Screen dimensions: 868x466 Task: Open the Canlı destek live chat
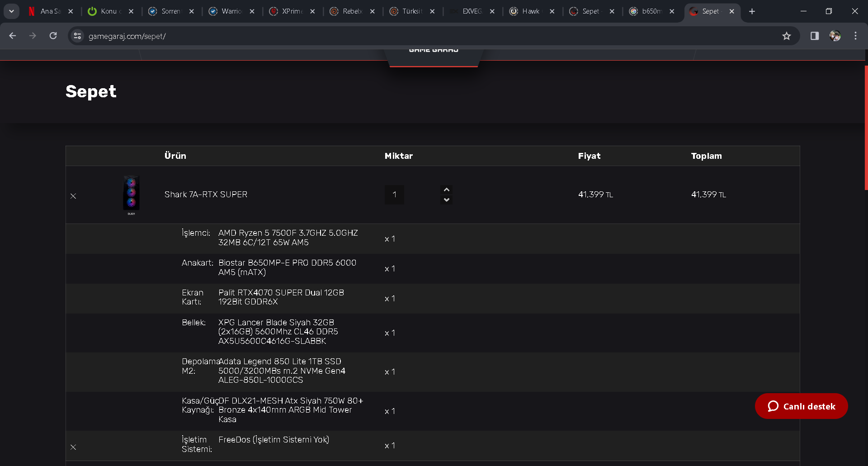(801, 406)
